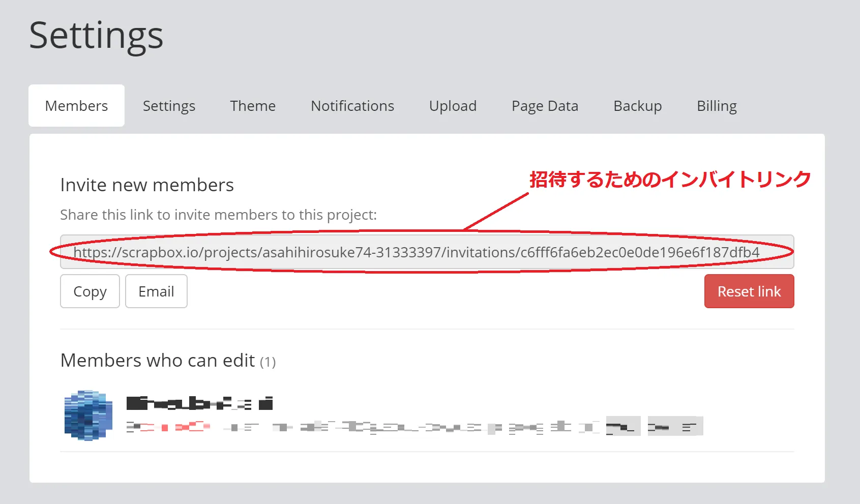Click the Invite new members heading
Viewport: 860px width, 504px height.
tap(147, 185)
